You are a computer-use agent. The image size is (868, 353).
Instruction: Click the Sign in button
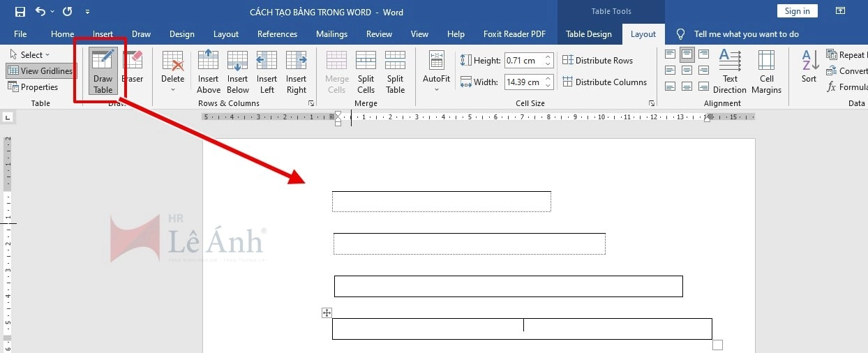[797, 11]
